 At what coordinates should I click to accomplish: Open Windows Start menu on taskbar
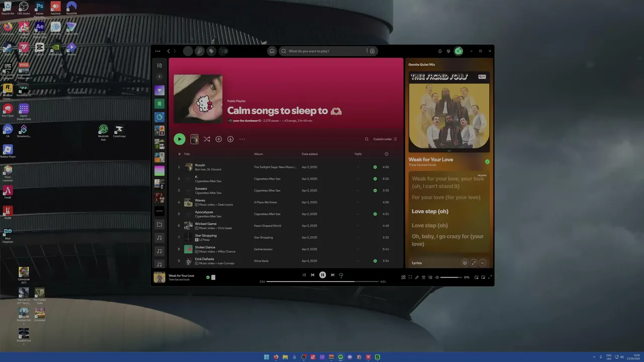click(267, 357)
